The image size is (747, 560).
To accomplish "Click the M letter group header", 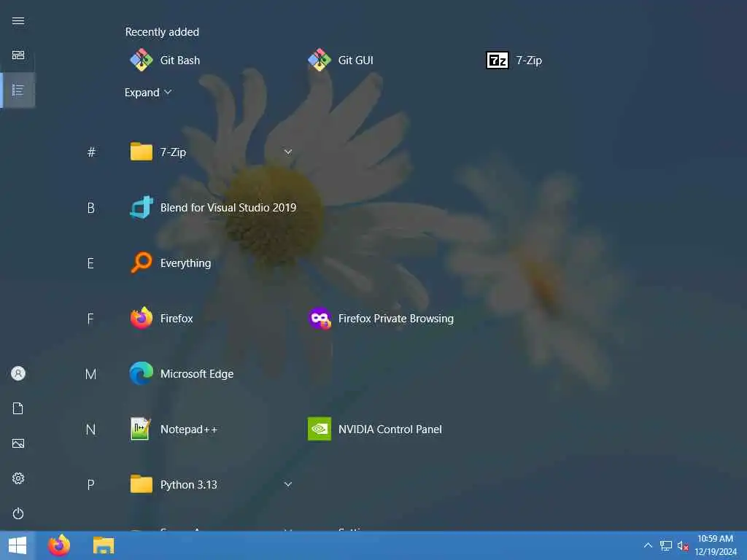I will [91, 374].
